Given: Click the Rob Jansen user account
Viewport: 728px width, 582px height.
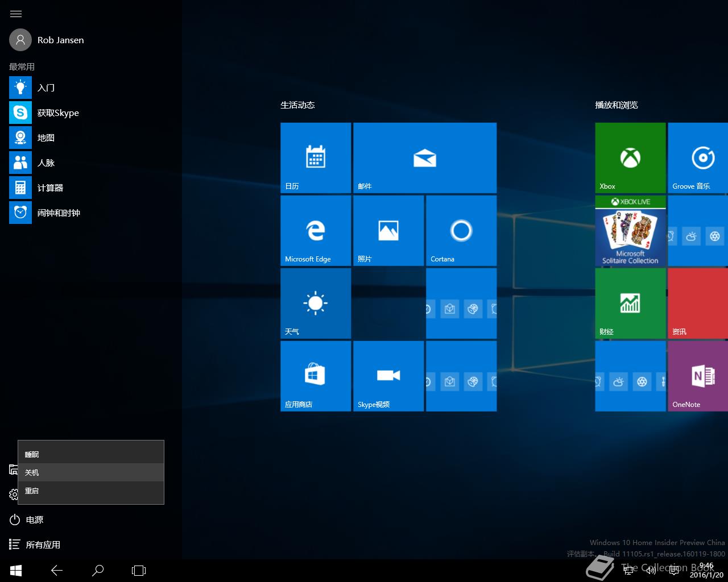Looking at the screenshot, I should [x=47, y=40].
